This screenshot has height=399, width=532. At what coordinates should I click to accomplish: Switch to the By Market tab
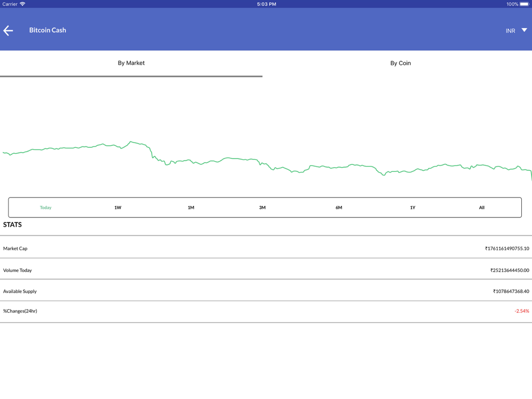pyautogui.click(x=131, y=63)
